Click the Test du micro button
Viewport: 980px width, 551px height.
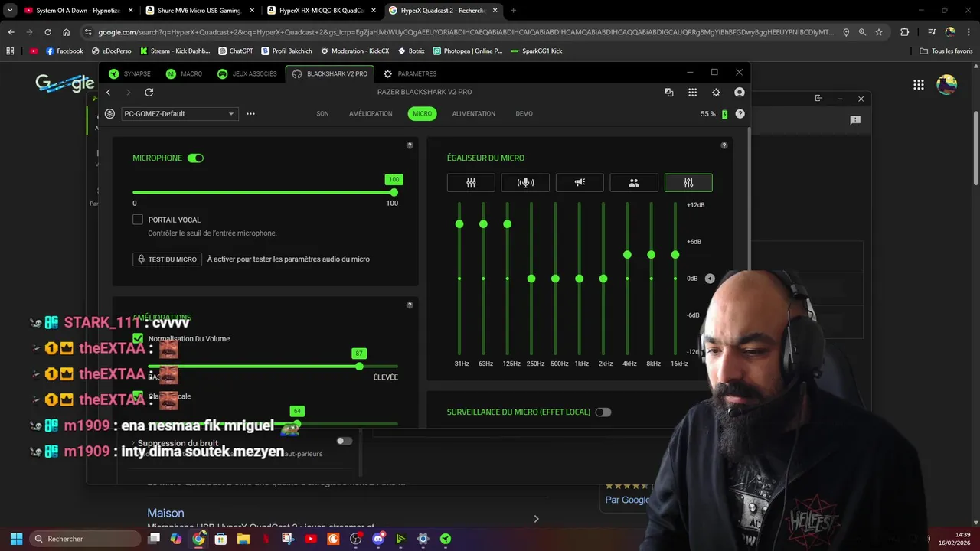[167, 259]
